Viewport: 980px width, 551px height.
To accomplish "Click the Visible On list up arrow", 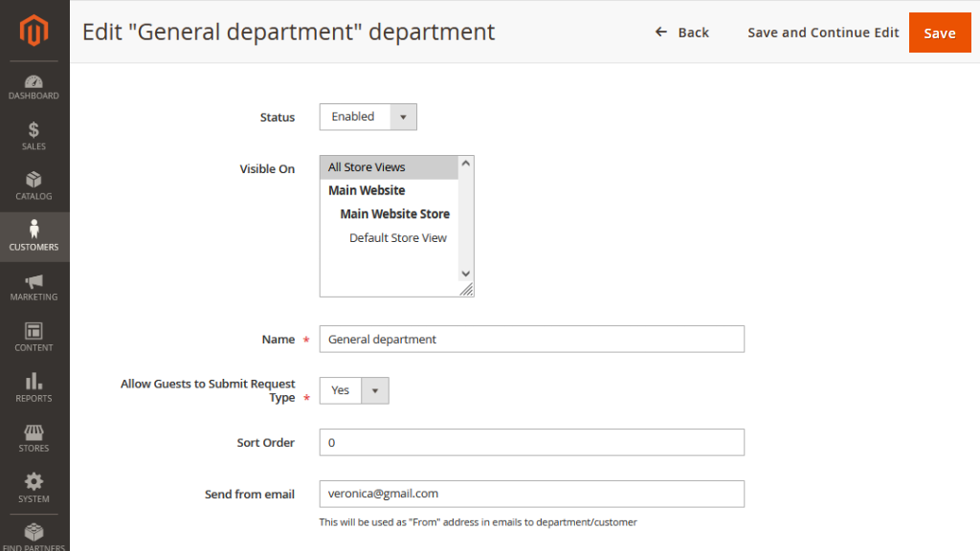I will coord(466,163).
